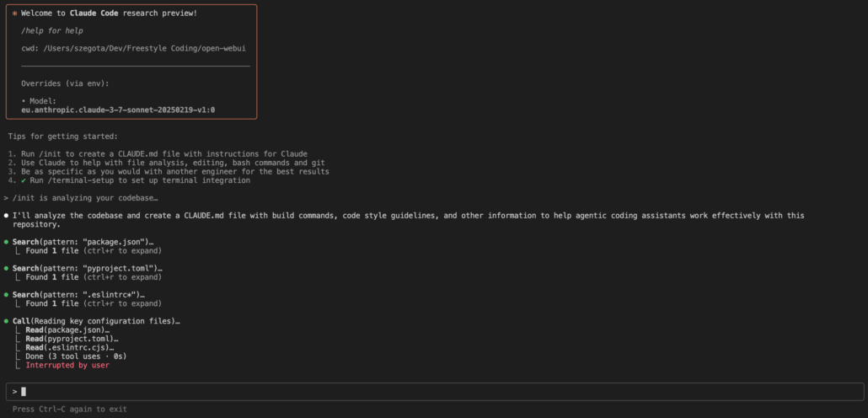Click the orange asterisk icon beside Welcome
The width and height of the screenshot is (868, 418).
15,14
